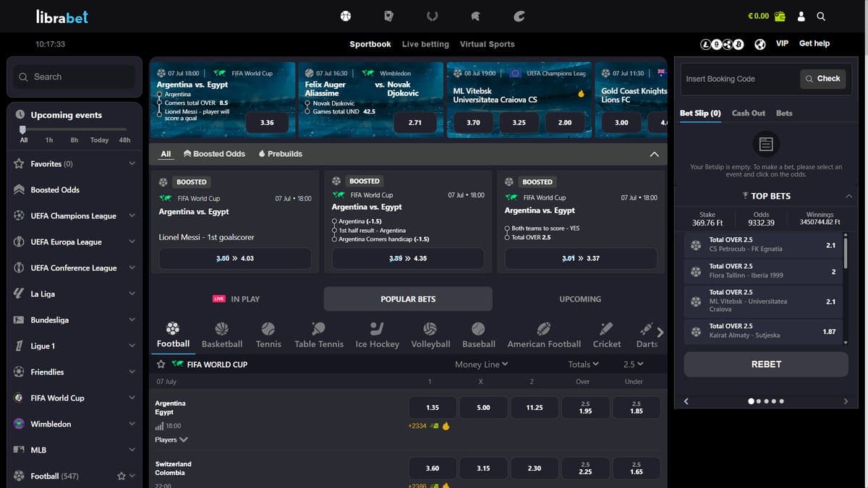Open the 2.5 line value dropdown
Screen dimensions: 868x488
[633, 364]
